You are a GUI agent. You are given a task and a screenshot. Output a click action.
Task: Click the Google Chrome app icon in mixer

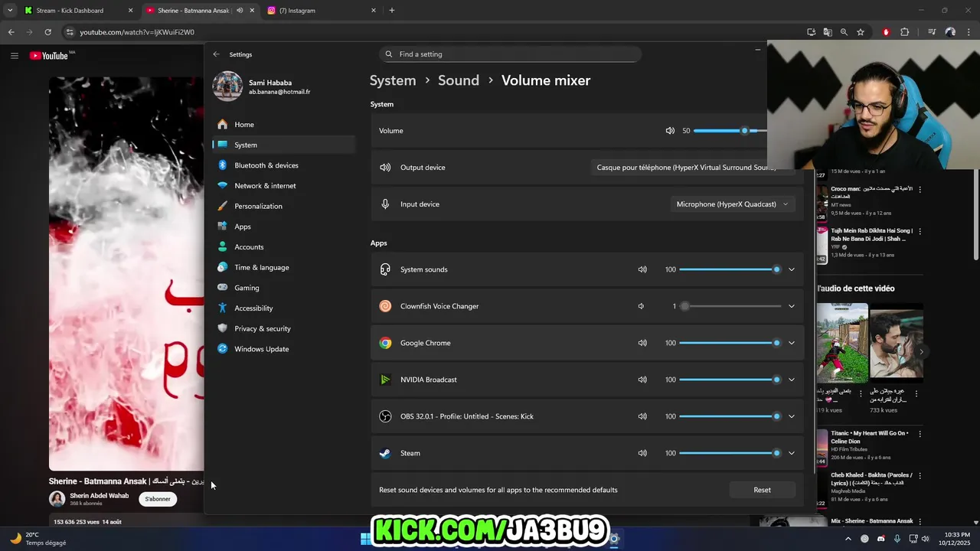(x=385, y=343)
